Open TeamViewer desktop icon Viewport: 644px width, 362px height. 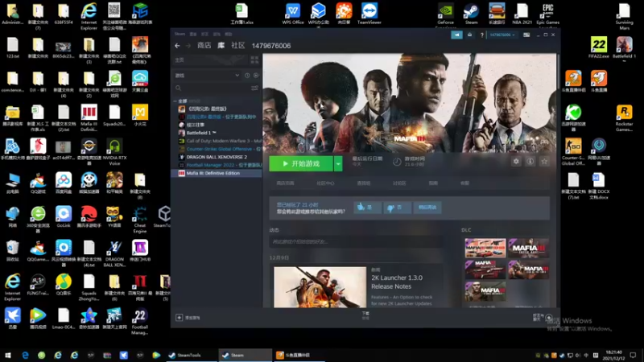pyautogui.click(x=369, y=14)
